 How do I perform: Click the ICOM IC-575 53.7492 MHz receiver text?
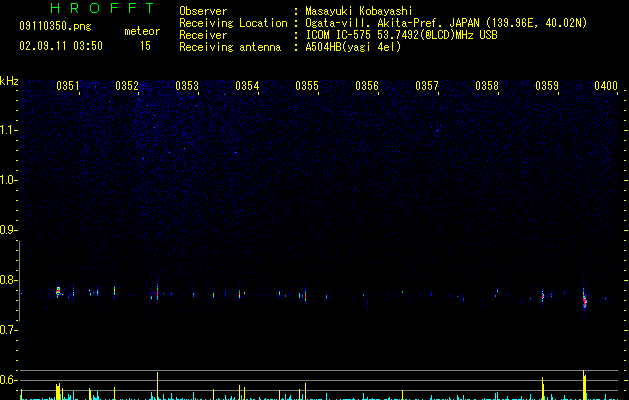(x=401, y=35)
